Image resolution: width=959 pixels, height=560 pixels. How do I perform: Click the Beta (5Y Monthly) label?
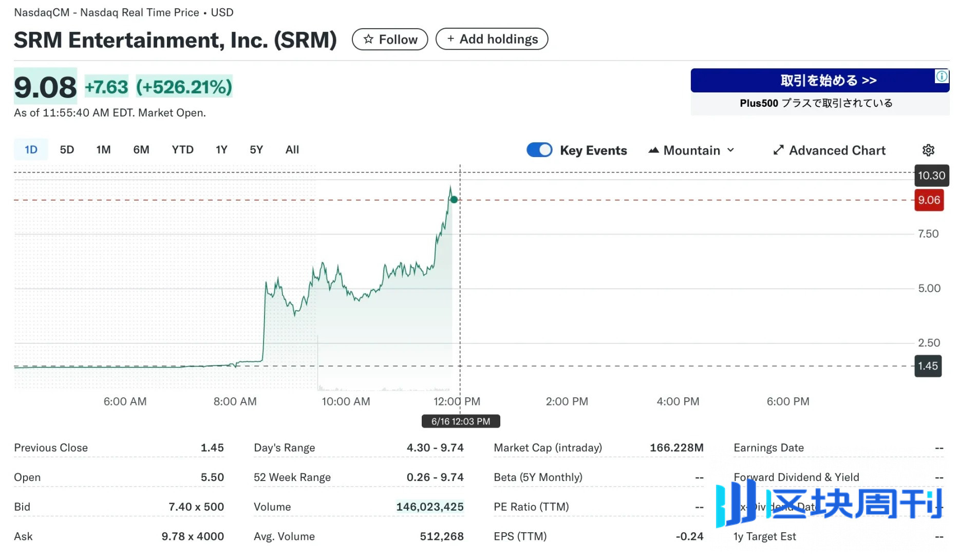coord(538,477)
